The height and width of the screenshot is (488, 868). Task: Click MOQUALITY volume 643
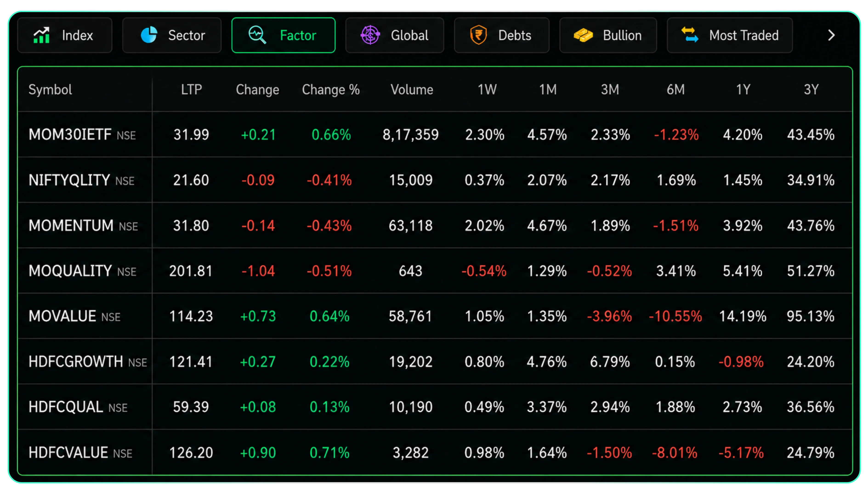(x=411, y=271)
